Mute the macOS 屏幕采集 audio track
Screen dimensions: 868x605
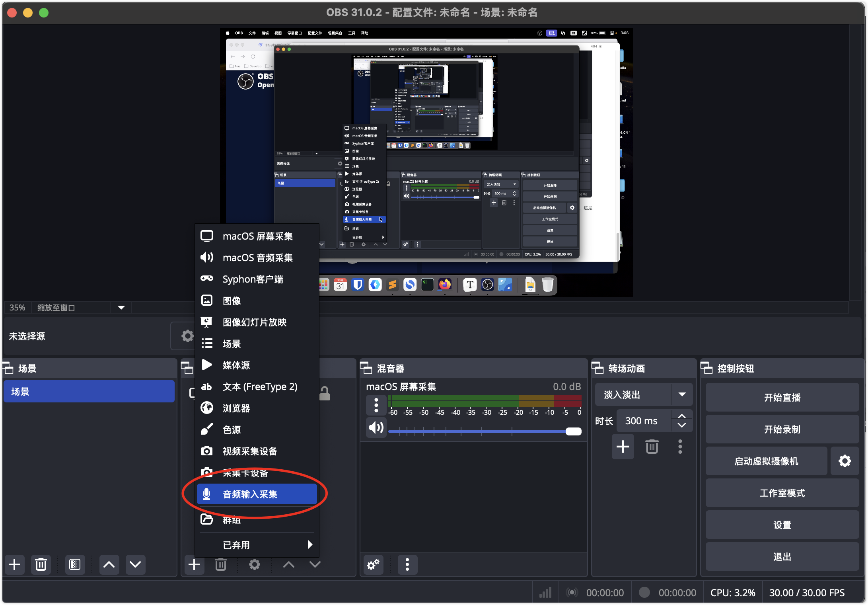[x=376, y=427]
